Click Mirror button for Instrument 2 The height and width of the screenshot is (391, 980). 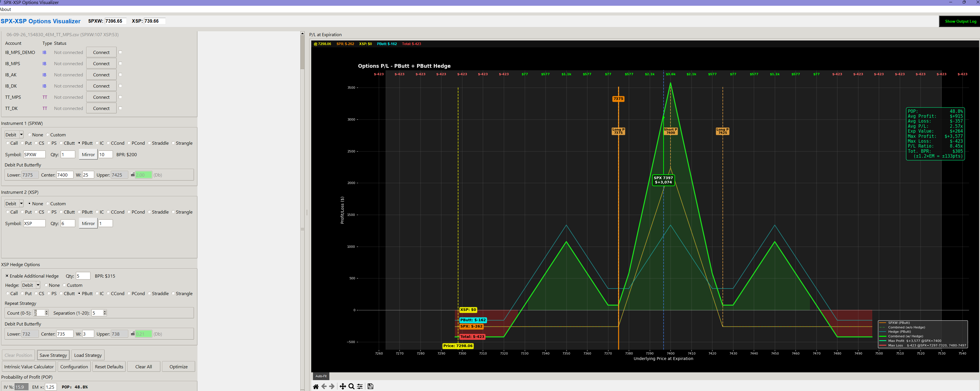[x=88, y=223]
